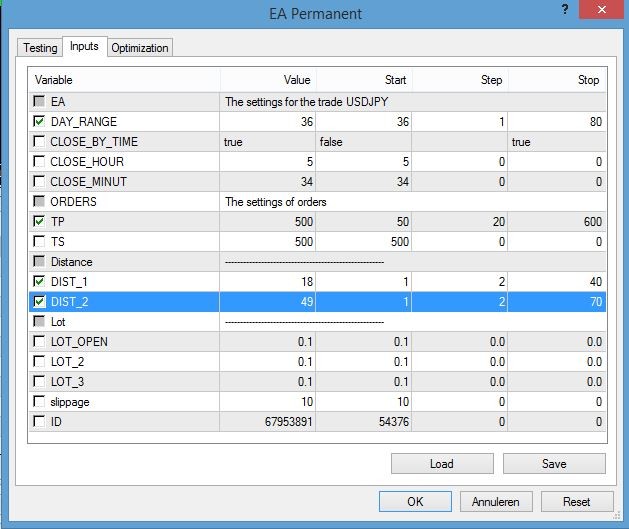Check the LOT_2 checkbox
Image resolution: width=629 pixels, height=529 pixels.
point(39,361)
